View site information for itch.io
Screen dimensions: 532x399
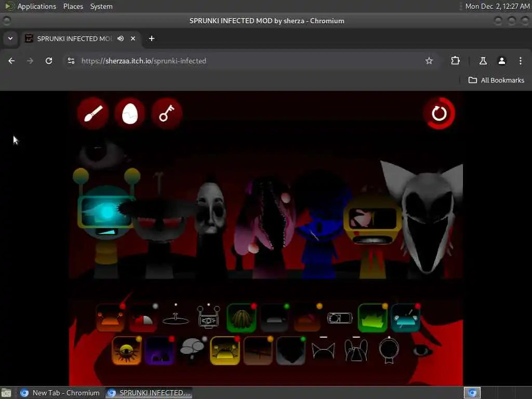pyautogui.click(x=71, y=61)
